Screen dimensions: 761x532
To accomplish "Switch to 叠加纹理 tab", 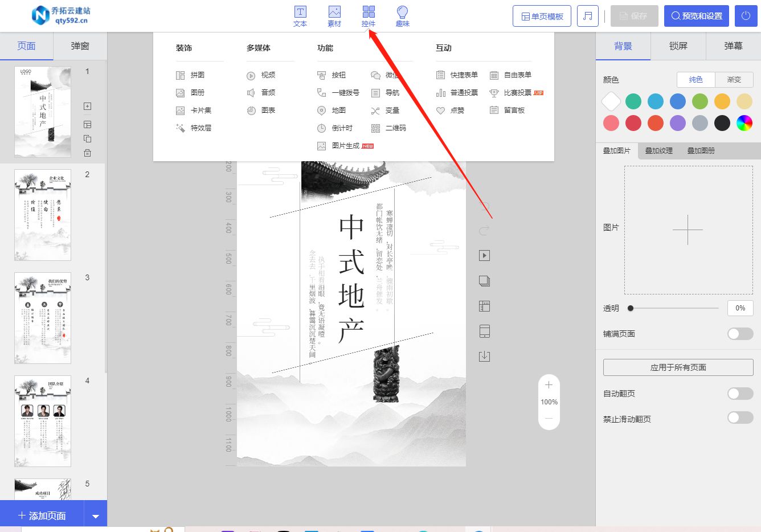I will [659, 151].
